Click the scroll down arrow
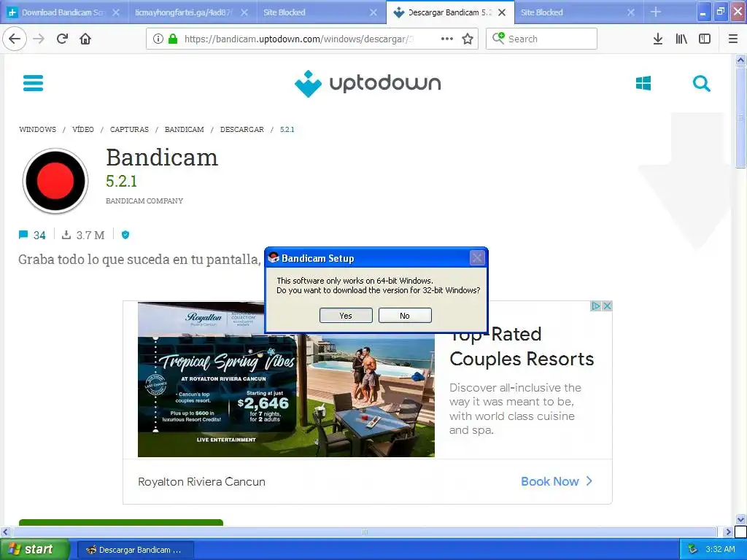 click(x=741, y=519)
